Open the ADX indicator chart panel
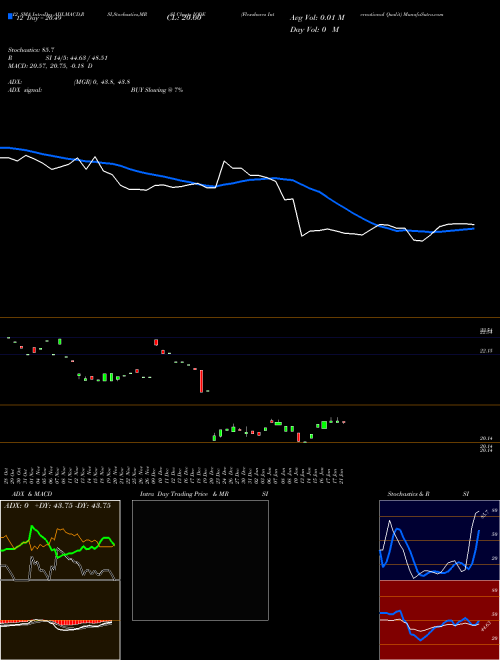This screenshot has height=660, width=500. point(60,540)
